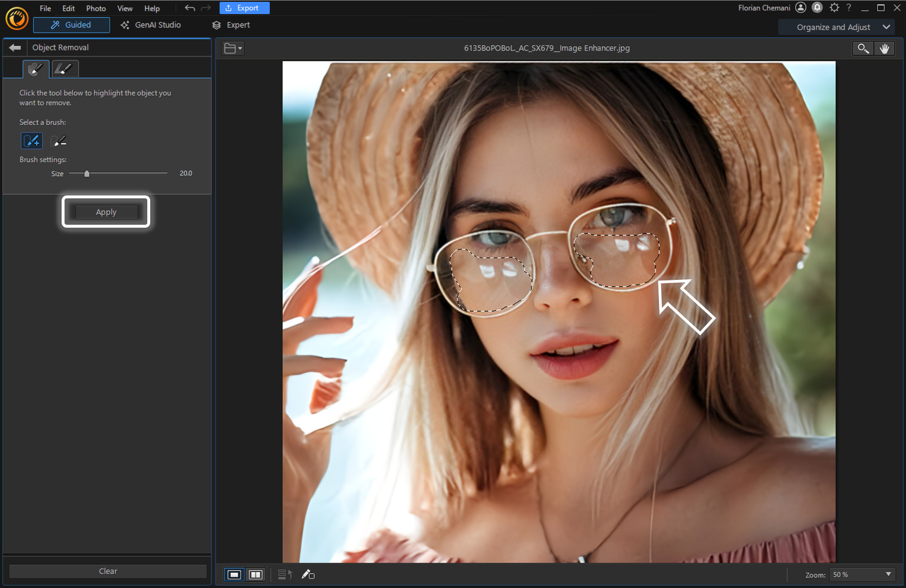Activate the Zoom magnifier tool
This screenshot has width=906, height=588.
point(863,48)
